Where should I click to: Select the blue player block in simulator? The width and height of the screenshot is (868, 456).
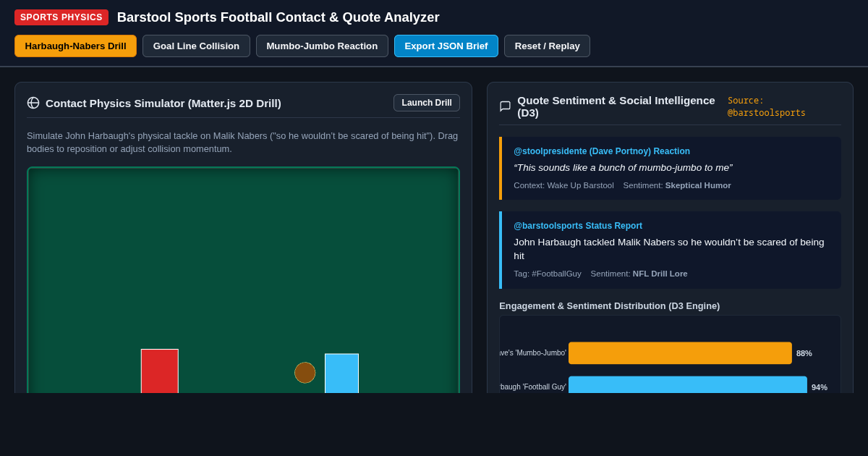(x=341, y=373)
